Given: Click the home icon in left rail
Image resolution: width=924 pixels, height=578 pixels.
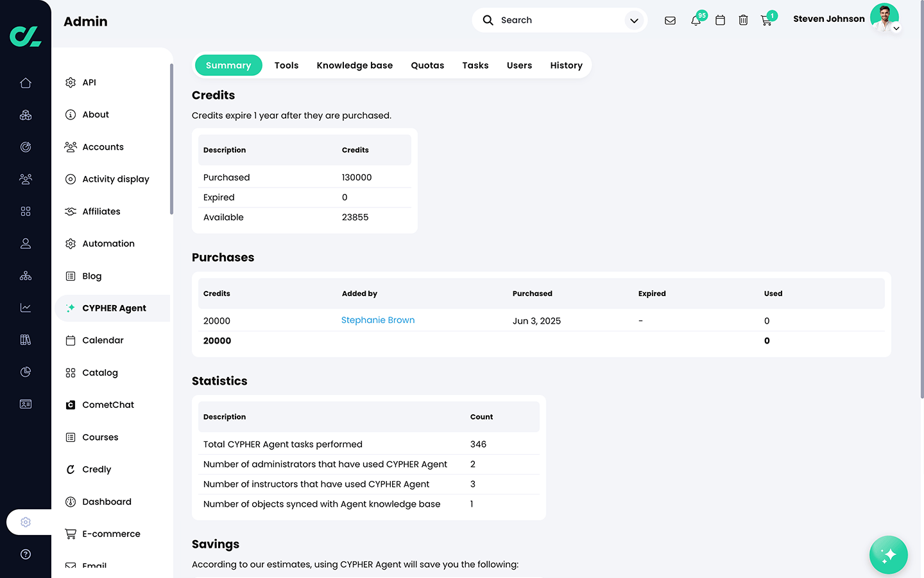Looking at the screenshot, I should pos(26,83).
